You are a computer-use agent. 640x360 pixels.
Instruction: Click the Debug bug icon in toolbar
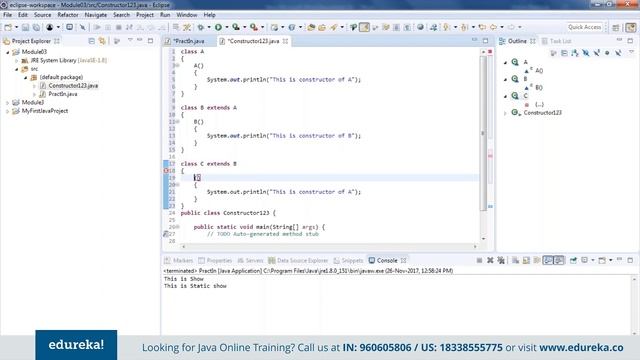(200, 27)
